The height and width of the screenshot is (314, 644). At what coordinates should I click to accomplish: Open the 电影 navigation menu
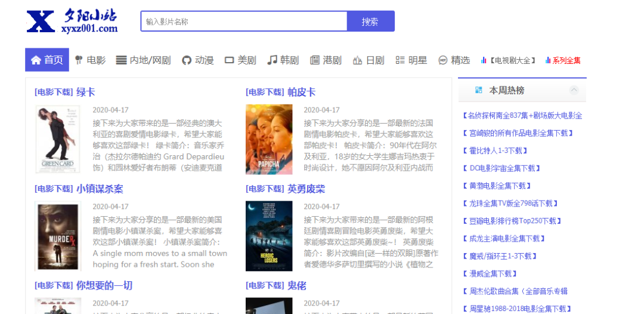click(x=90, y=60)
